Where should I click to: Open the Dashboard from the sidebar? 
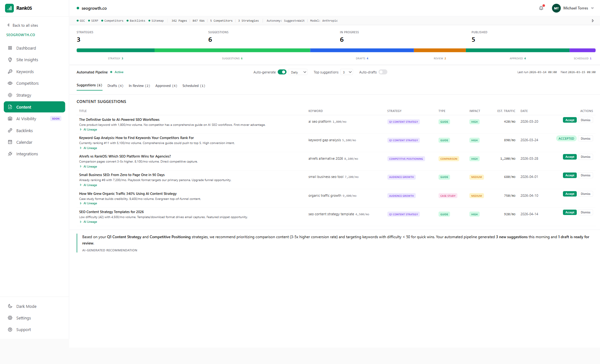25,48
